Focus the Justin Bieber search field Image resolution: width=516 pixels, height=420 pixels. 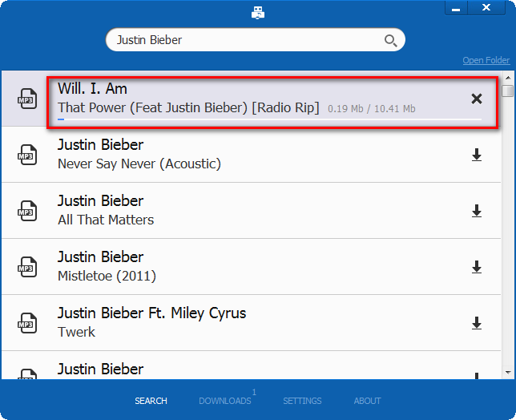(255, 40)
